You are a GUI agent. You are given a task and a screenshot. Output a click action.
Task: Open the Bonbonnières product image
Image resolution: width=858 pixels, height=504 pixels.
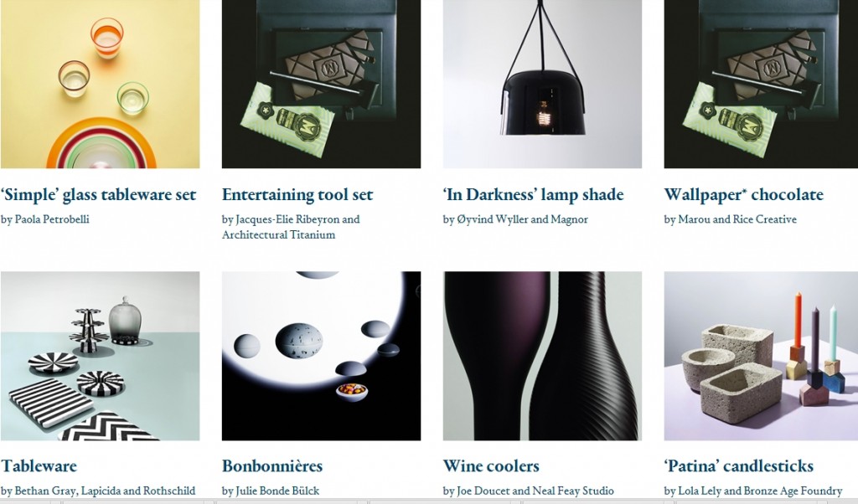pyautogui.click(x=321, y=356)
